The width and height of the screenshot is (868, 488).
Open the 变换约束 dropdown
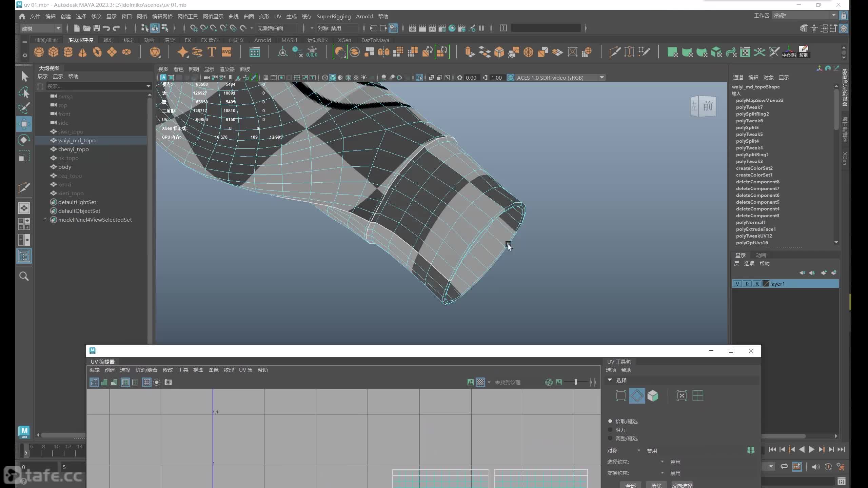click(662, 473)
